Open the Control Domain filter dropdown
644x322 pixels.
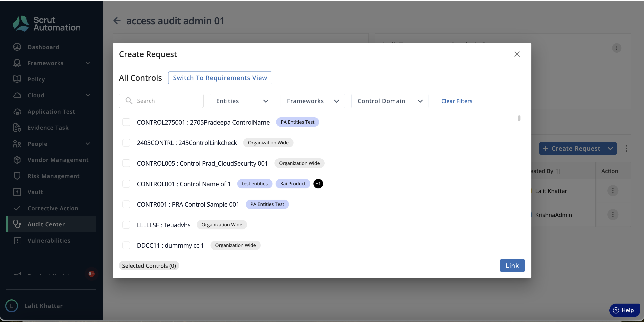pos(389,101)
